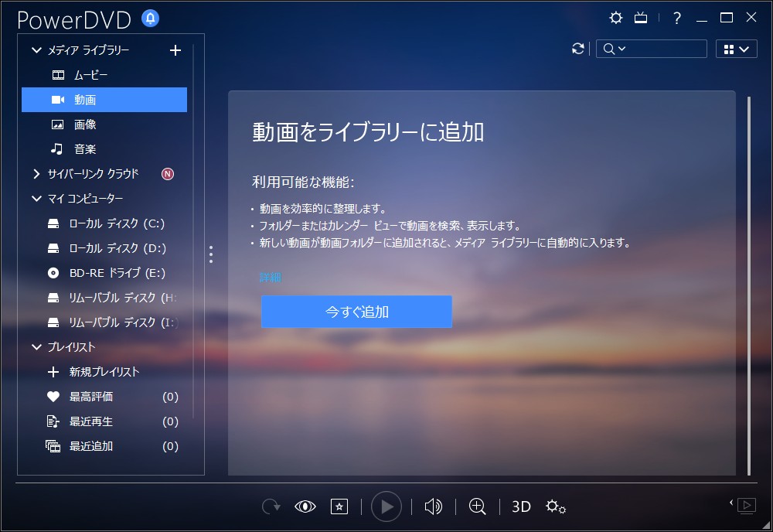This screenshot has height=532, width=773.
Task: Open PowerDVD settings gear in the title bar
Action: (x=615, y=16)
